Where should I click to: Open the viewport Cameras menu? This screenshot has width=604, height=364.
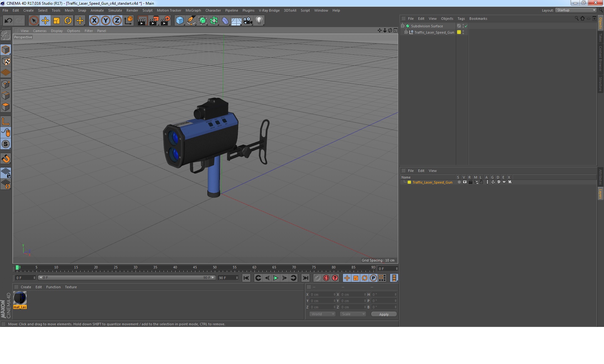[x=40, y=31]
